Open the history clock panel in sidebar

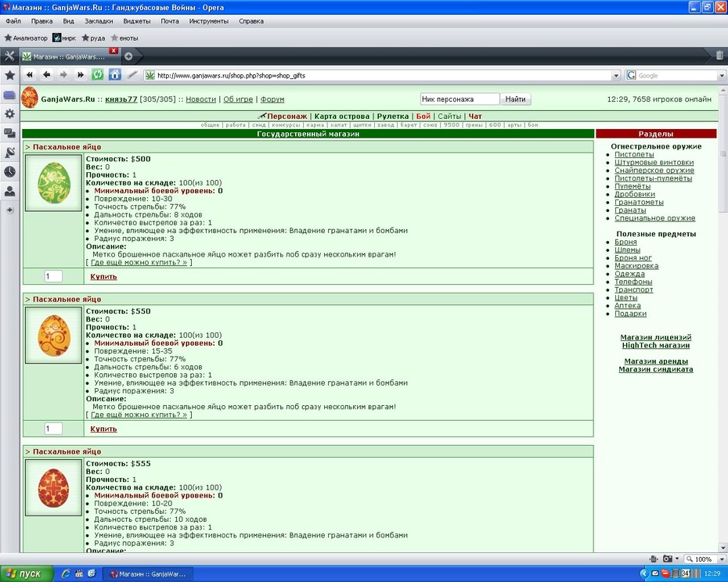(9, 172)
